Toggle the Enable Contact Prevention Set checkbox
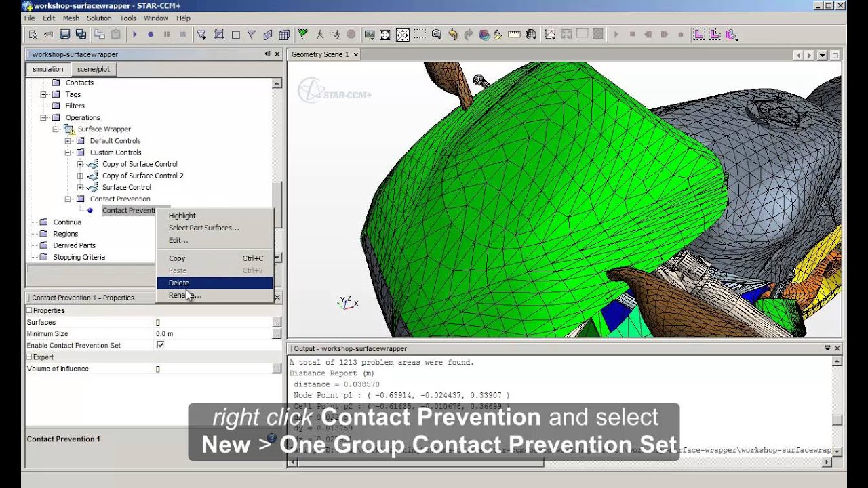Image resolution: width=868 pixels, height=488 pixels. coord(160,345)
